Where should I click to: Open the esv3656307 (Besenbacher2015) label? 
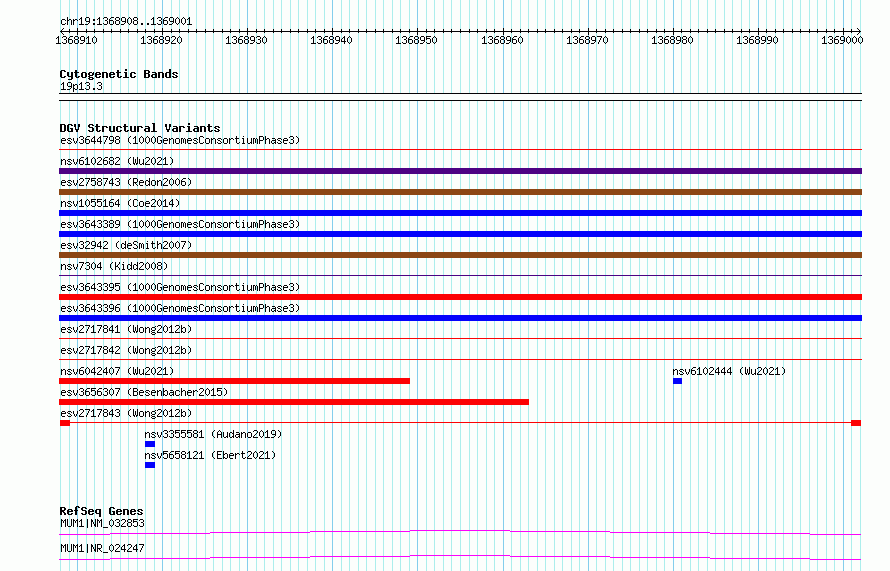coord(144,392)
